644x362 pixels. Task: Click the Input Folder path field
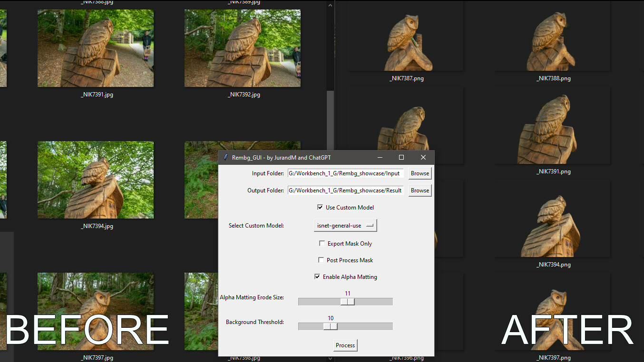345,173
